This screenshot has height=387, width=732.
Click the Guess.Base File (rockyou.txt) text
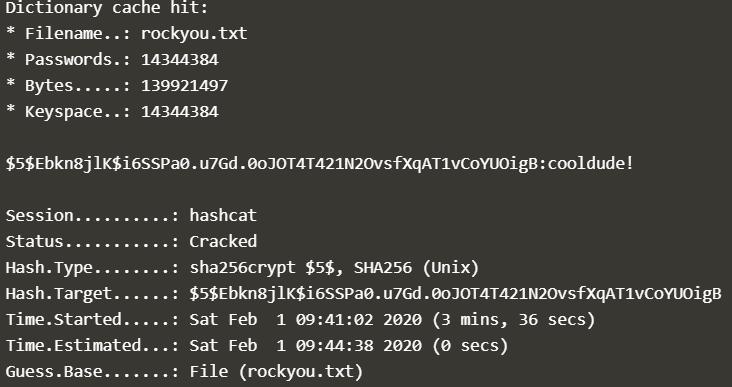[x=276, y=373]
